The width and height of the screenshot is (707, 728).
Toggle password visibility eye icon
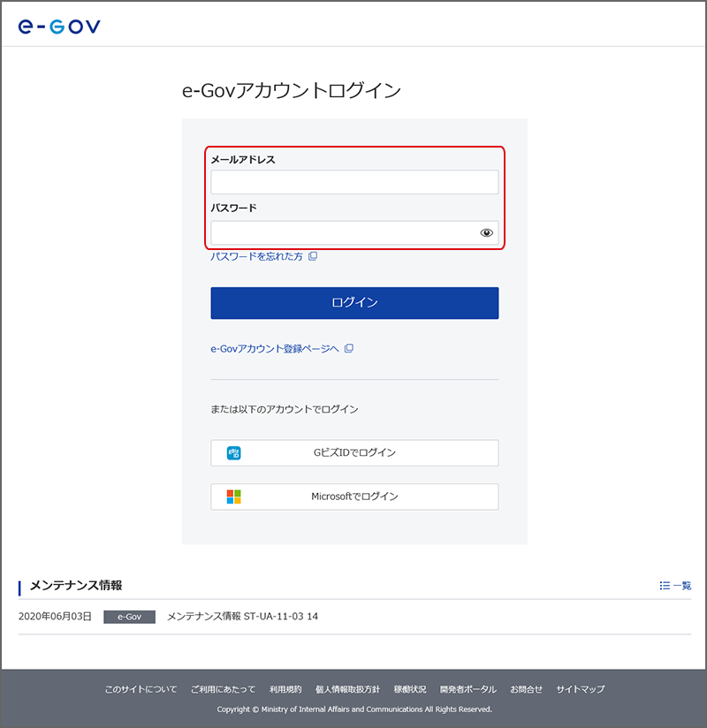486,232
